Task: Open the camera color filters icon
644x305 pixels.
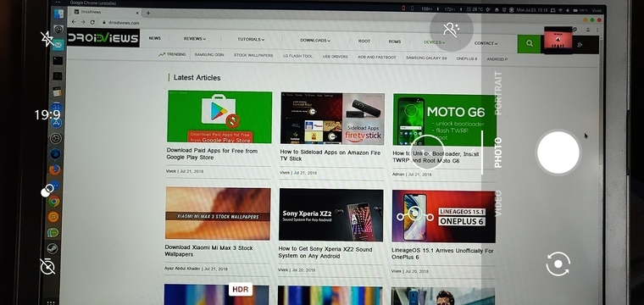Action: pyautogui.click(x=47, y=190)
